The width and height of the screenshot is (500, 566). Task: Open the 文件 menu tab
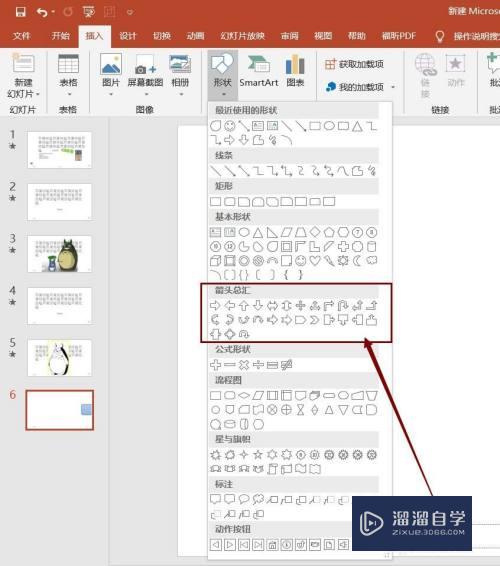21,36
